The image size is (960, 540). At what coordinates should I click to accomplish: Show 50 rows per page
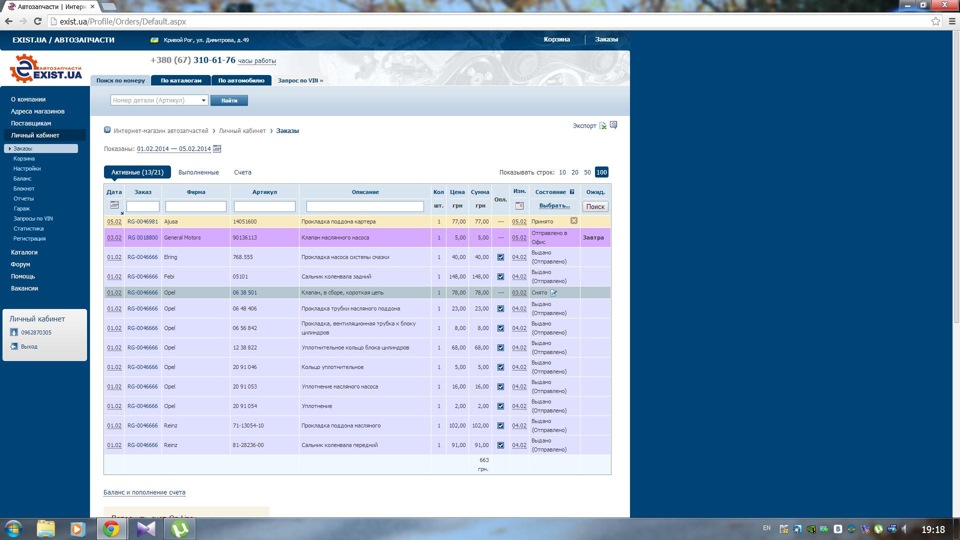[x=587, y=173]
